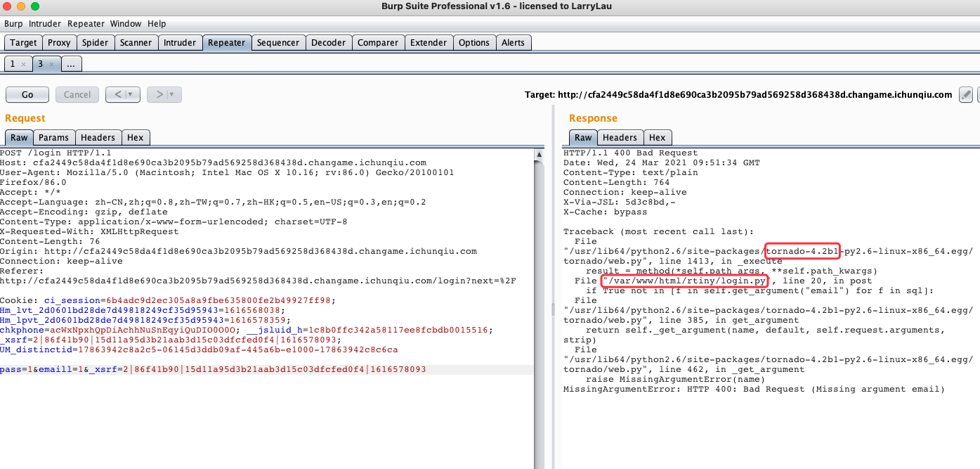Click the macOS green maximize window button
This screenshot has height=469, width=980.
pyautogui.click(x=35, y=6)
